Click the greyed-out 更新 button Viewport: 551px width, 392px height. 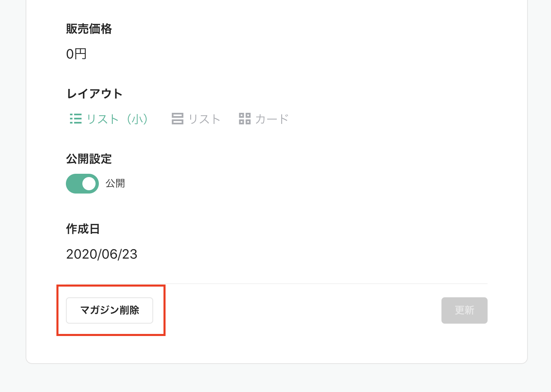[x=465, y=310]
